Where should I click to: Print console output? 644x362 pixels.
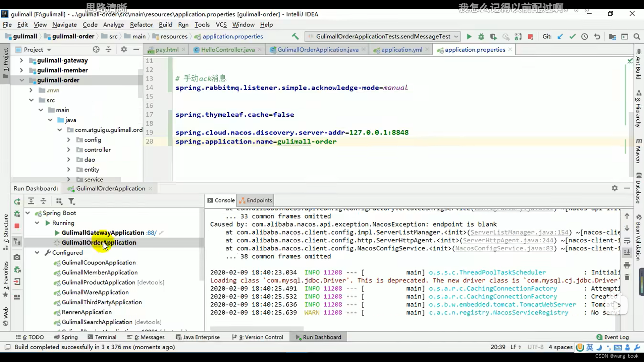tap(627, 265)
